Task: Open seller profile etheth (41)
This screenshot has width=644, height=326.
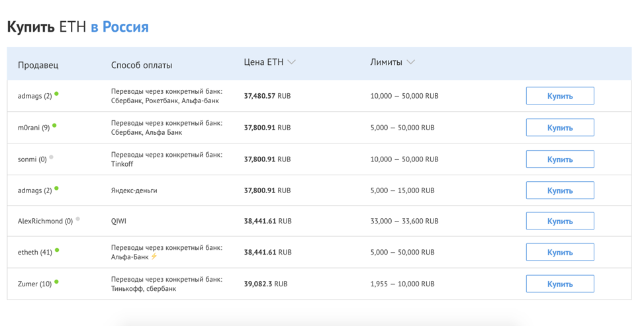Action: coord(34,253)
